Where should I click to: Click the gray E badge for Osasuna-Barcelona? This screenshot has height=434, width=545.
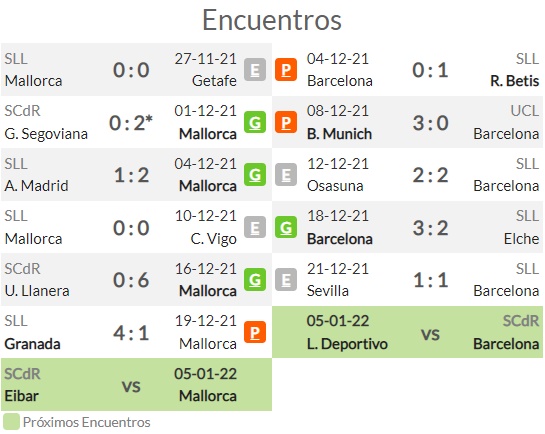tap(286, 174)
